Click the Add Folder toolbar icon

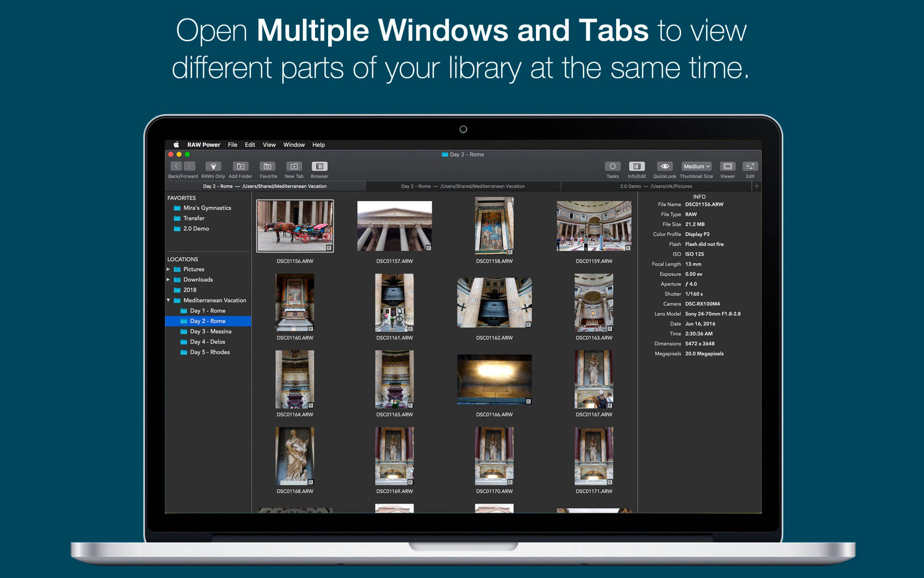(x=240, y=166)
